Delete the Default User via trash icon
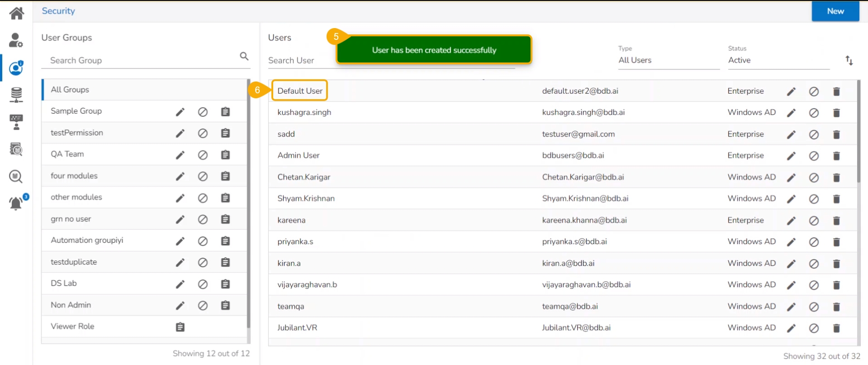 click(x=836, y=91)
